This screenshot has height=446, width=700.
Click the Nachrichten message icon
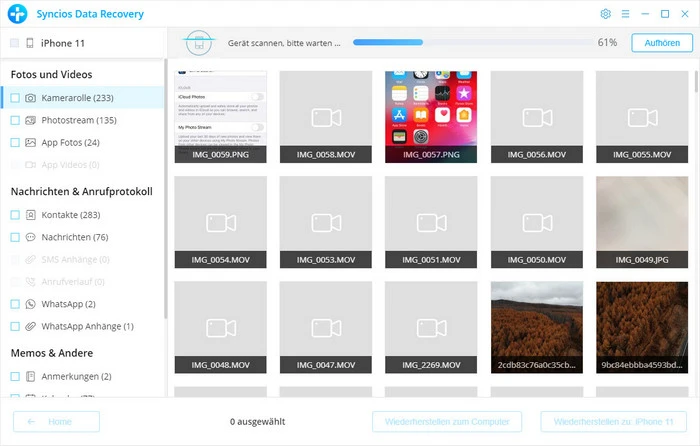click(31, 237)
